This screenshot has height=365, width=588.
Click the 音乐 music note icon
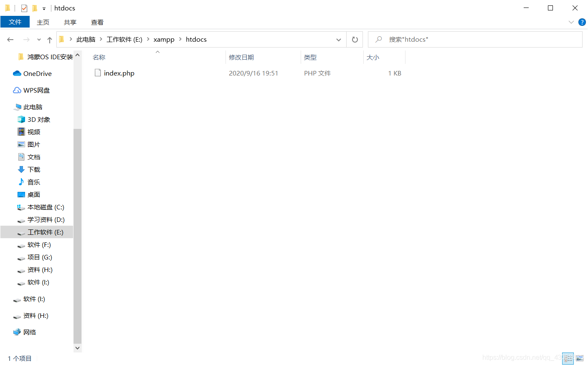coord(21,182)
